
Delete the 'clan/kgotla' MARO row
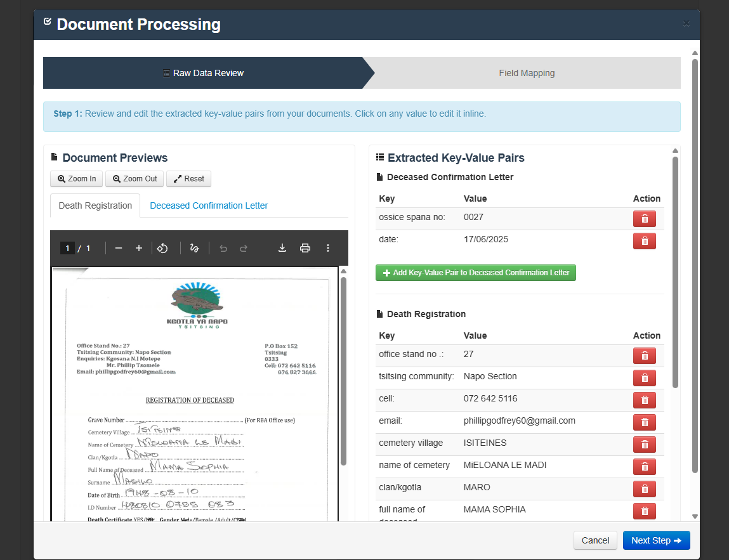[644, 489]
